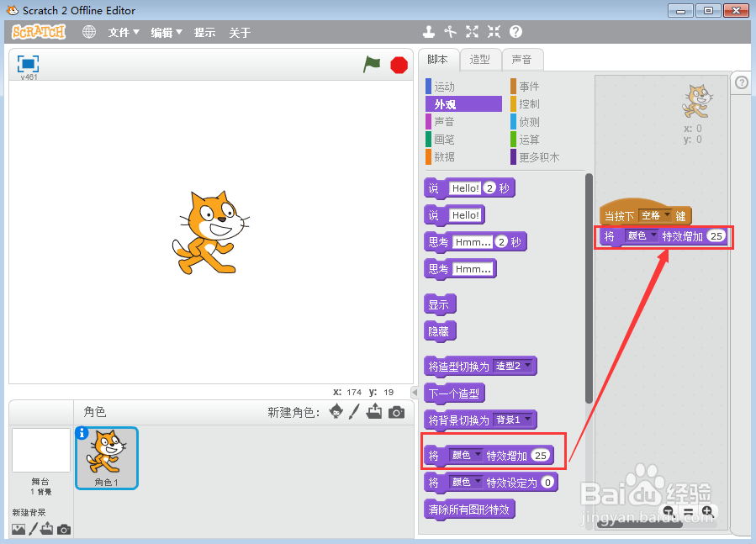
Task: Zoom in the scripts area
Action: [708, 511]
